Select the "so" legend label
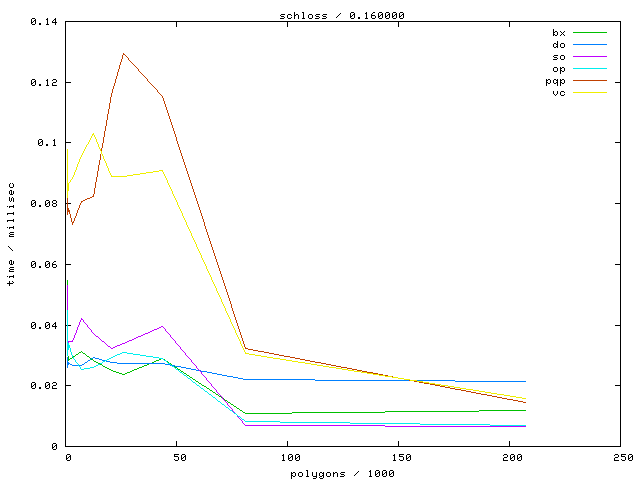The image size is (640, 480). 558,57
